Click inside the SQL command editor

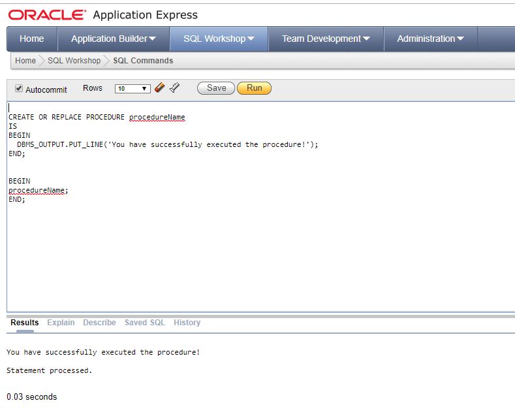pyautogui.click(x=261, y=207)
